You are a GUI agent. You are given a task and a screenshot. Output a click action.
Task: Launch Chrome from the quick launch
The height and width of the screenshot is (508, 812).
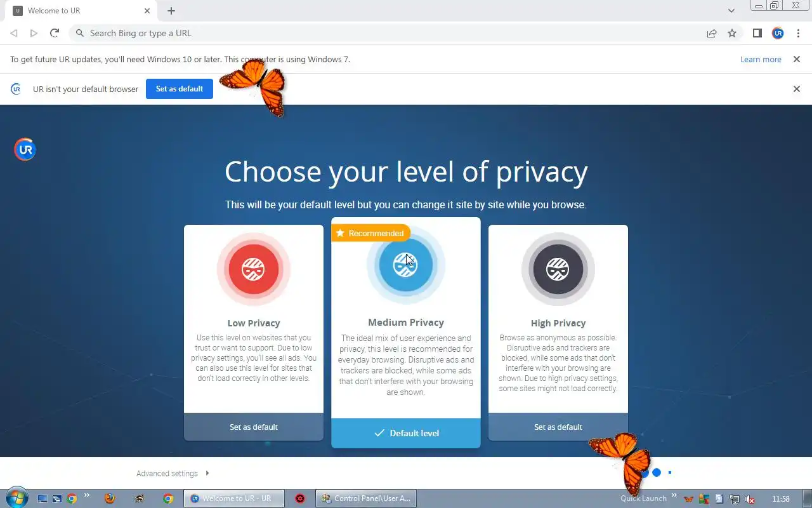point(72,498)
